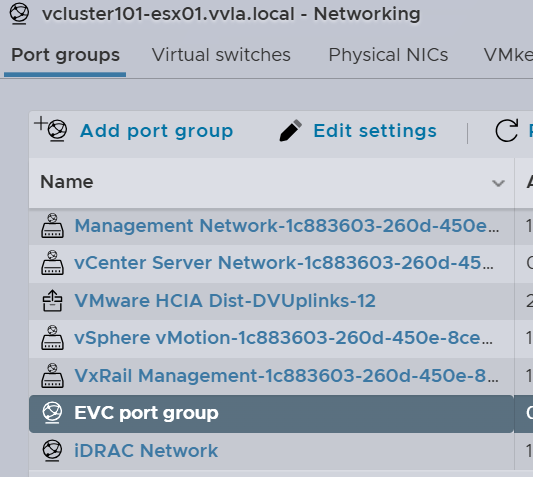Viewport: 533px width, 477px height.
Task: Click the vcluster101-esx01.vvla.local - Networking title
Action: [x=231, y=14]
